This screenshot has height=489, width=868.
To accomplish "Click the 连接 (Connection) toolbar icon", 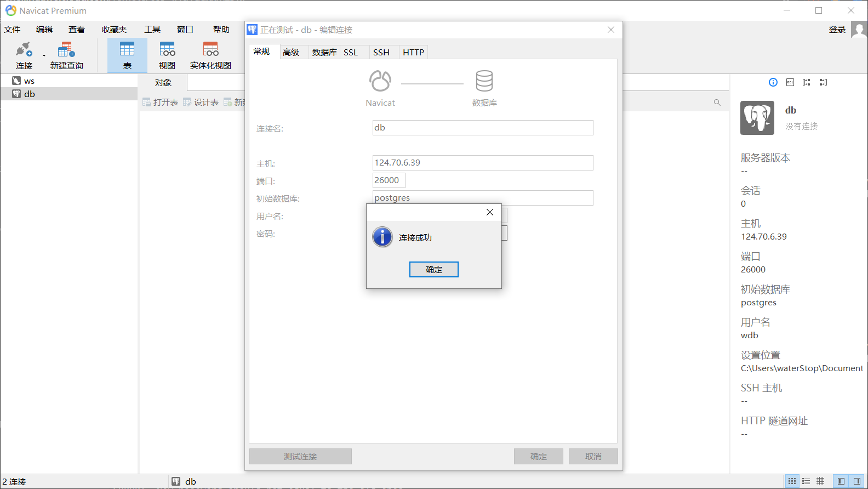I will coord(24,55).
